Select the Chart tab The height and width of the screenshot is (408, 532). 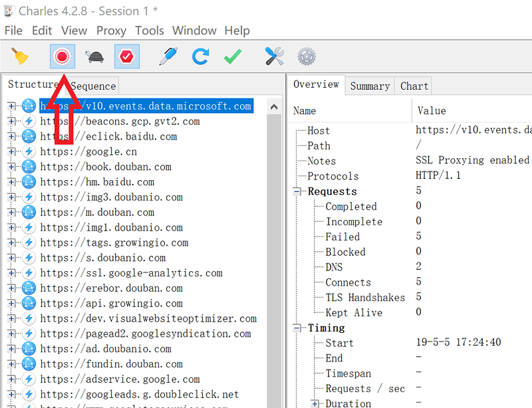pyautogui.click(x=414, y=86)
